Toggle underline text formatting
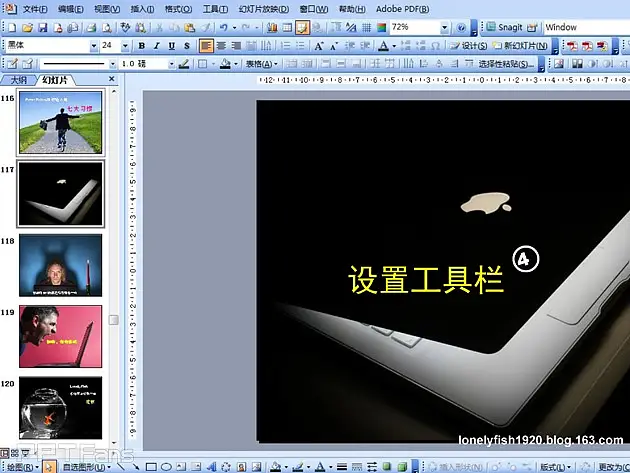This screenshot has width=630, height=473. [172, 46]
